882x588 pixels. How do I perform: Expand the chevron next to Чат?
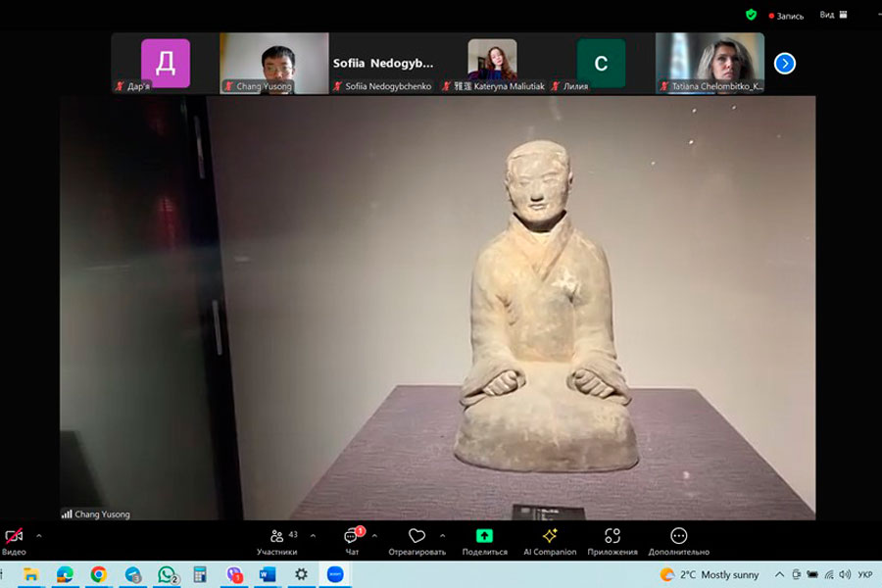(374, 535)
